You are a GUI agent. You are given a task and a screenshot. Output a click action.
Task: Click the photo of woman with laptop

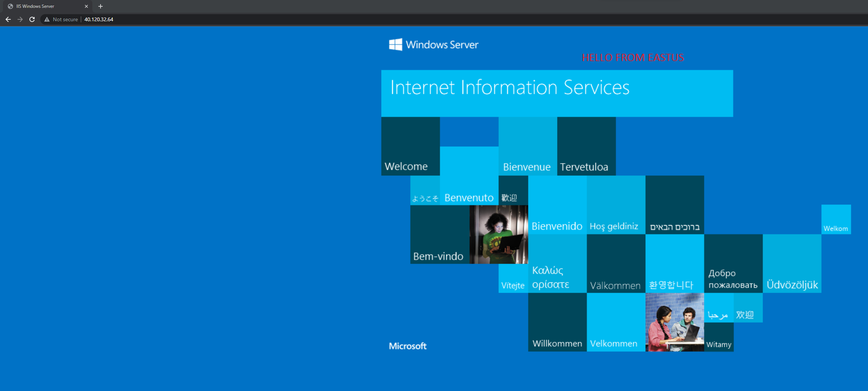tap(499, 235)
